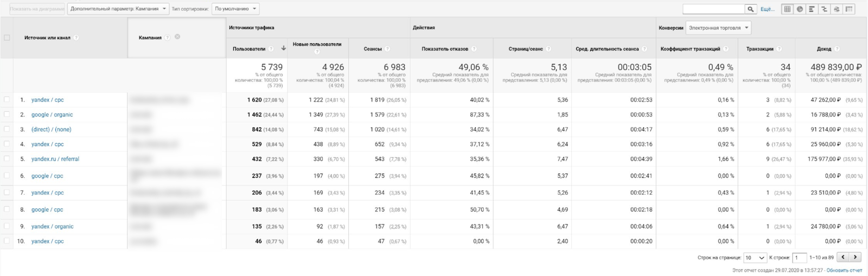Go to the next page of rows

pyautogui.click(x=856, y=258)
